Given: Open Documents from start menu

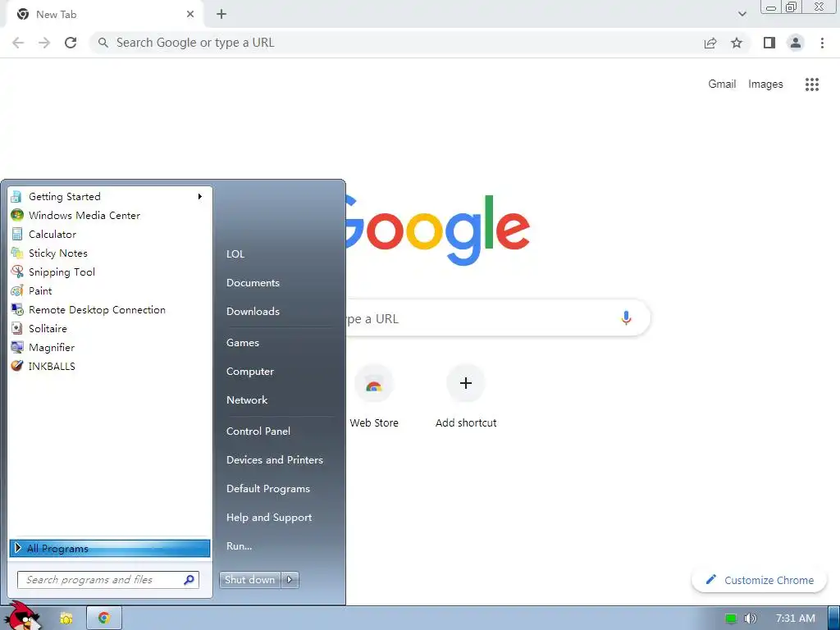Looking at the screenshot, I should tap(253, 283).
